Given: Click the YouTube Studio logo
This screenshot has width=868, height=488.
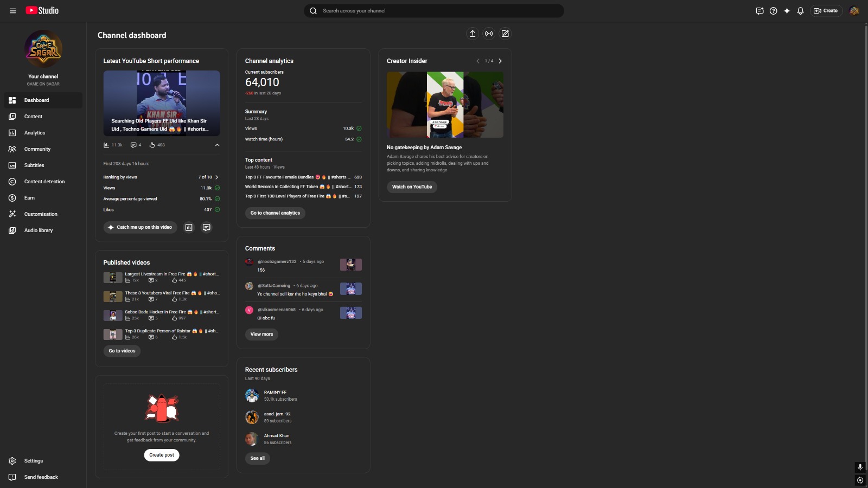Looking at the screenshot, I should click(x=42, y=10).
